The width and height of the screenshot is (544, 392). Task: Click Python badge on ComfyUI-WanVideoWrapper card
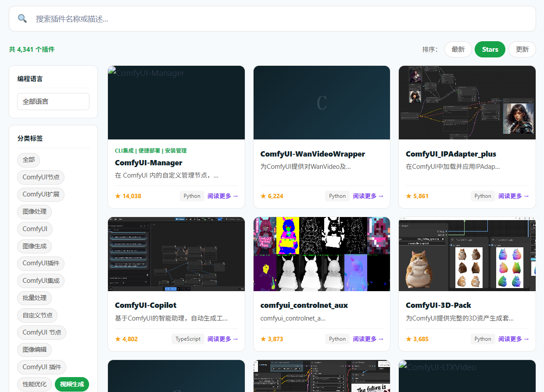(337, 196)
